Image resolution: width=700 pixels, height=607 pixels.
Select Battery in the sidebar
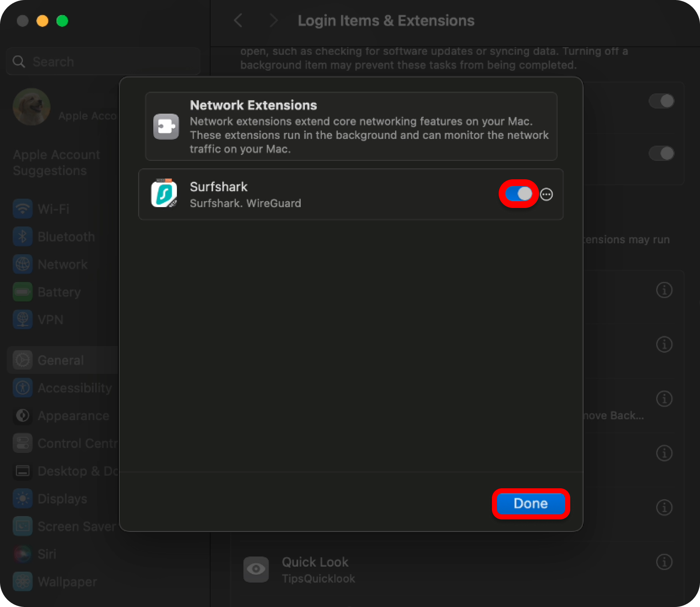(59, 292)
